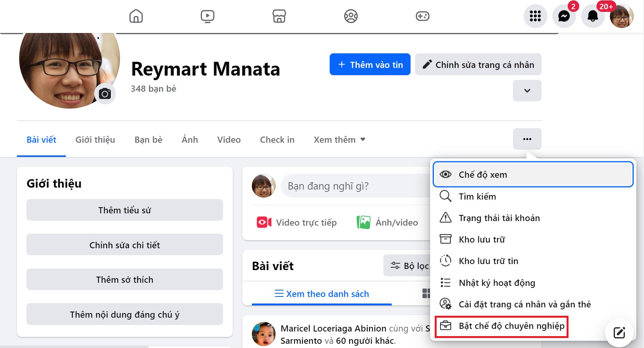Select Chế độ xem menu item
Image resolution: width=644 pixels, height=348 pixels.
[x=533, y=175]
